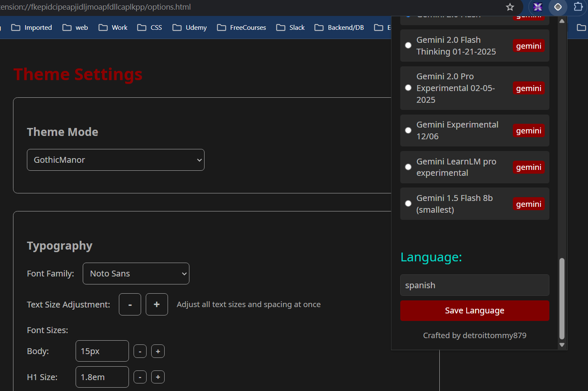Decrease H1 Size with minus button
The height and width of the screenshot is (391, 588).
click(140, 377)
